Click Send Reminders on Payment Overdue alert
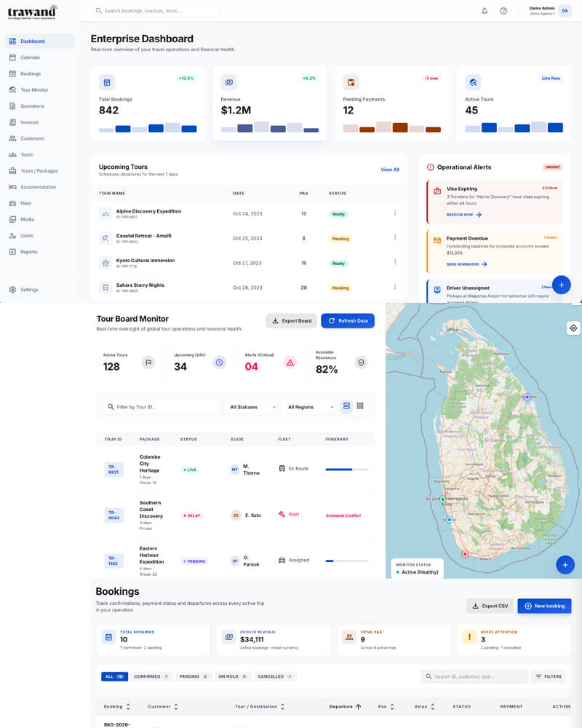 (466, 264)
